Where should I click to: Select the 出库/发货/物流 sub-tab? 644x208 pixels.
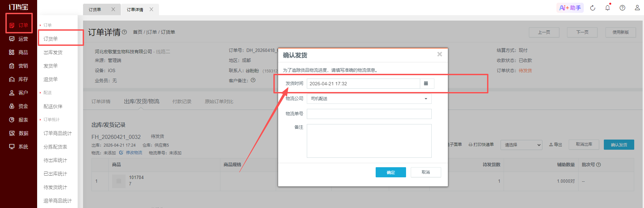142,101
